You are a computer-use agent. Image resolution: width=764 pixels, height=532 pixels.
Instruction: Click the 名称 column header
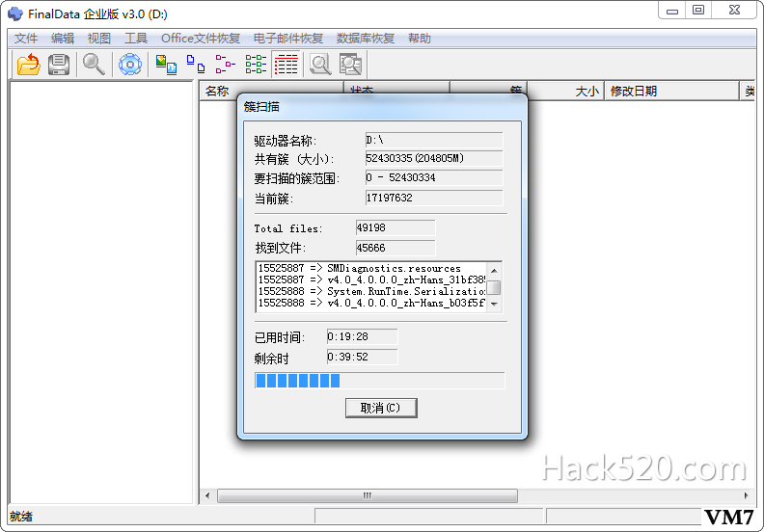point(271,91)
